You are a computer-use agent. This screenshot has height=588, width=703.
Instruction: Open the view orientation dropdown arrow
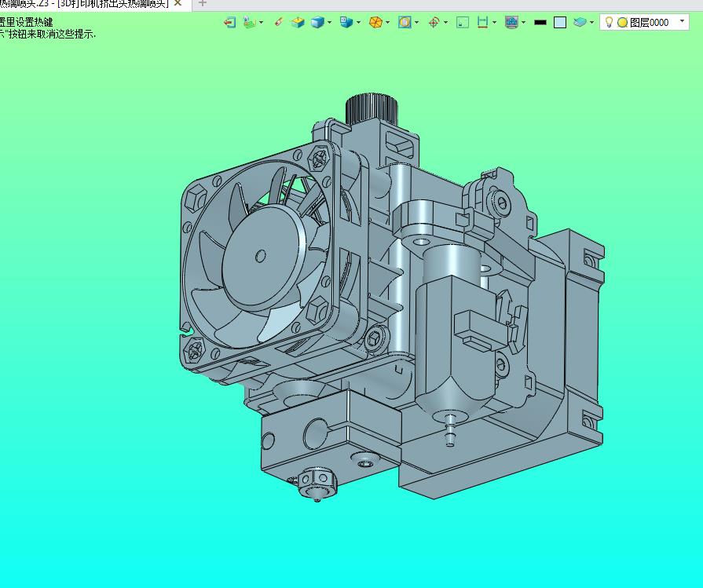tap(359, 22)
